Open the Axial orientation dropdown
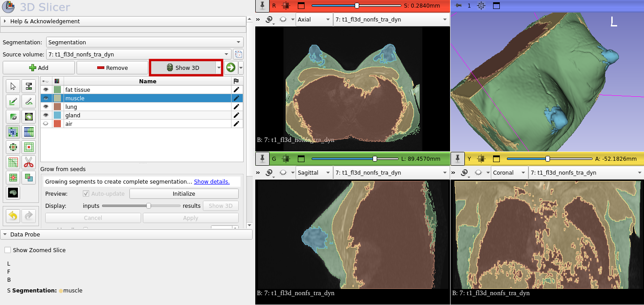Image resolution: width=644 pixels, height=305 pixels. tap(313, 19)
